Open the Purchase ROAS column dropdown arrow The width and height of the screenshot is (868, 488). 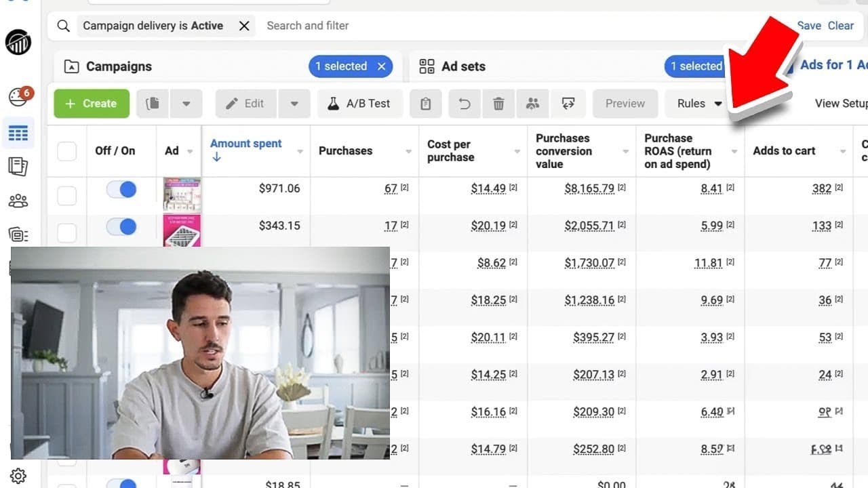[734, 152]
